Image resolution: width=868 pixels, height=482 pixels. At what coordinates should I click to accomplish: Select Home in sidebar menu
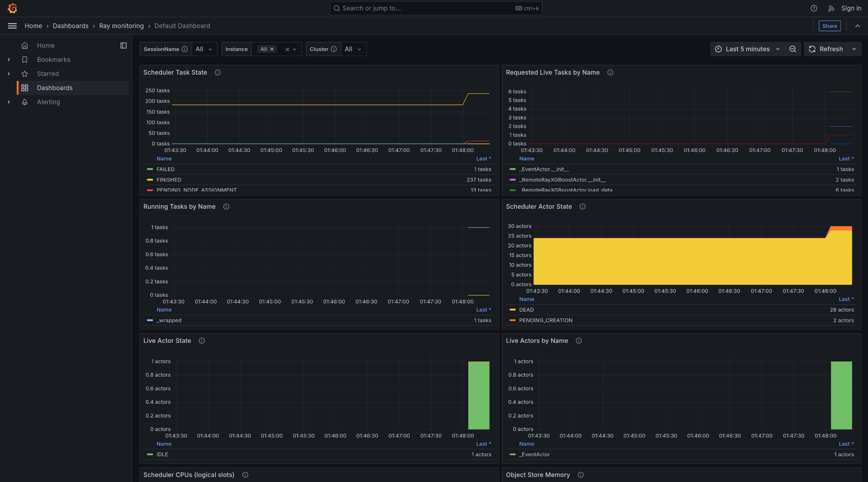pos(45,45)
